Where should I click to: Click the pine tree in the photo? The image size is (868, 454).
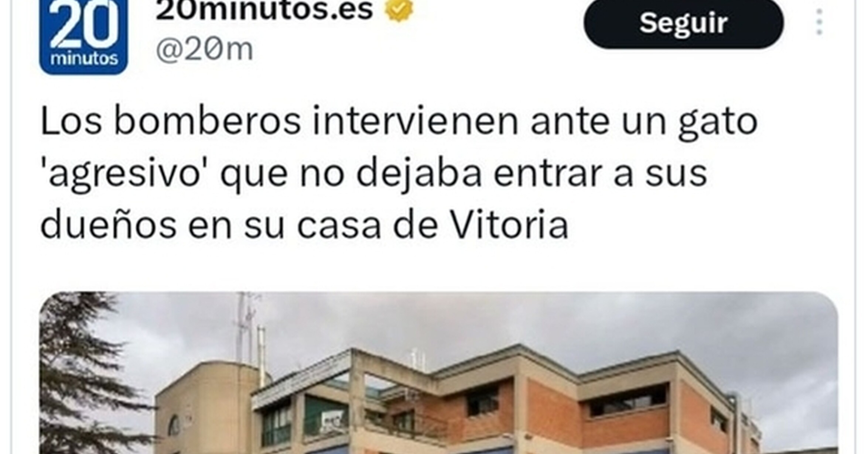coord(85,373)
